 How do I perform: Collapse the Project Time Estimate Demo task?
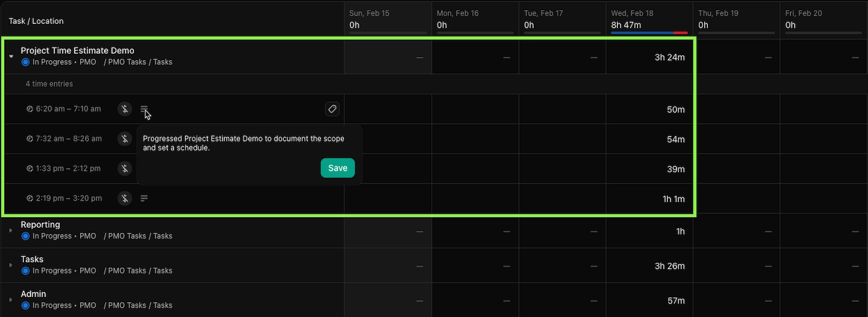pos(11,56)
